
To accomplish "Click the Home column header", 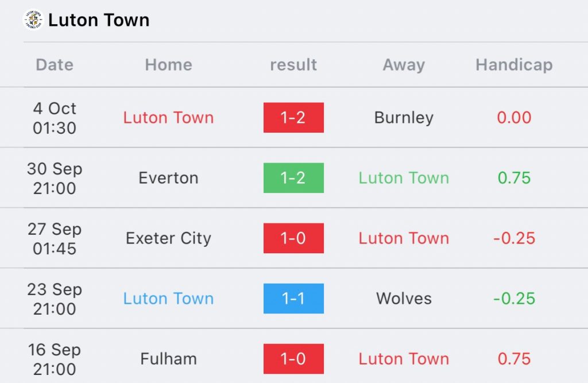I will pos(169,64).
